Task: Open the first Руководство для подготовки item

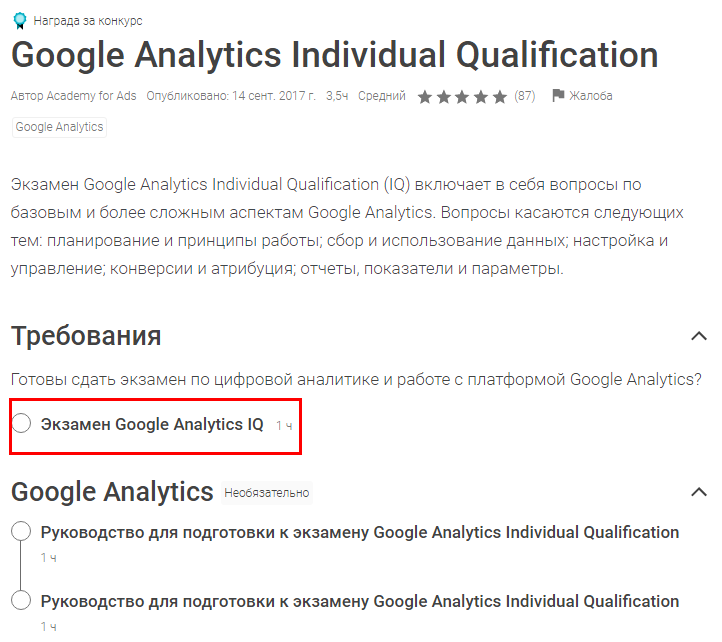Action: coord(360,532)
